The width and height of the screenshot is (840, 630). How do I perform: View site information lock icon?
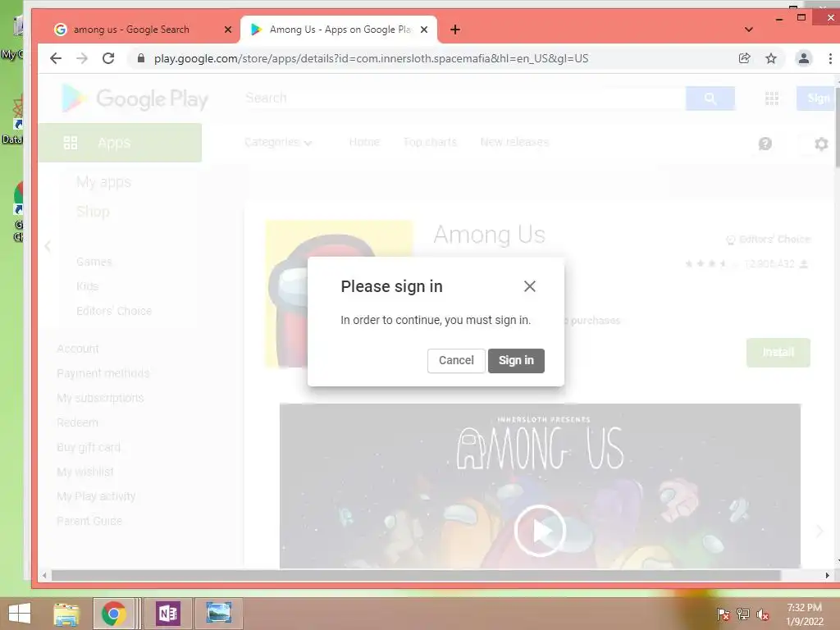[x=141, y=58]
